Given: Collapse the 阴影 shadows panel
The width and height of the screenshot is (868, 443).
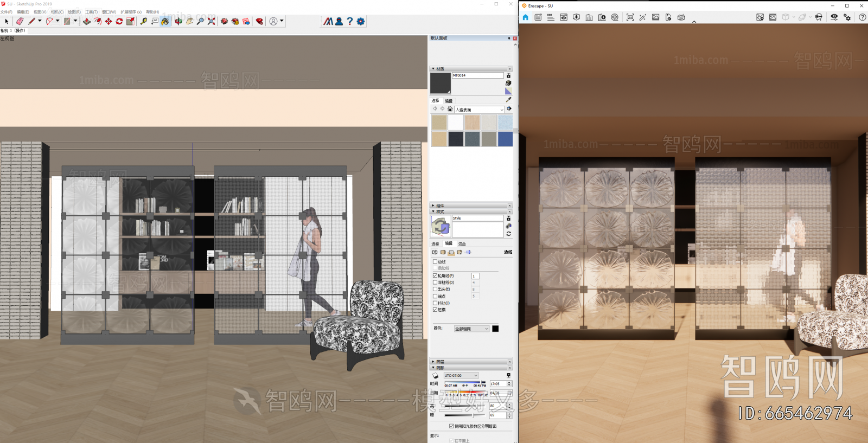Looking at the screenshot, I should (x=433, y=368).
